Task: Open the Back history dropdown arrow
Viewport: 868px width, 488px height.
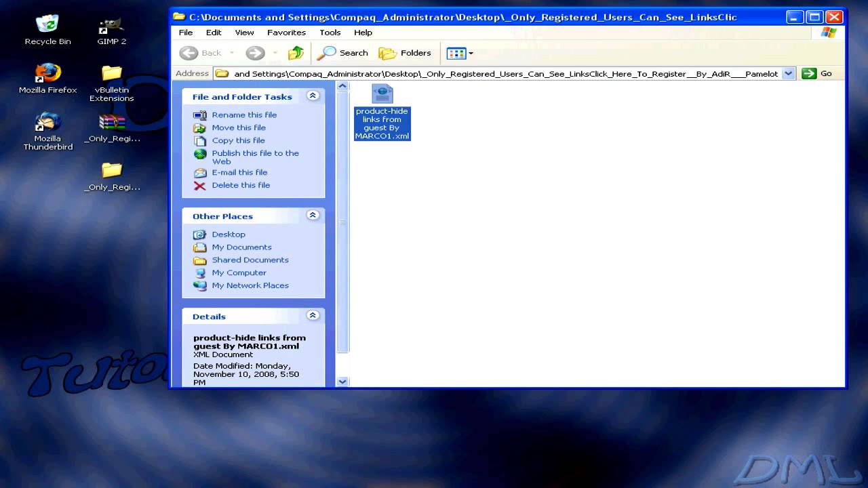Action: click(x=232, y=53)
